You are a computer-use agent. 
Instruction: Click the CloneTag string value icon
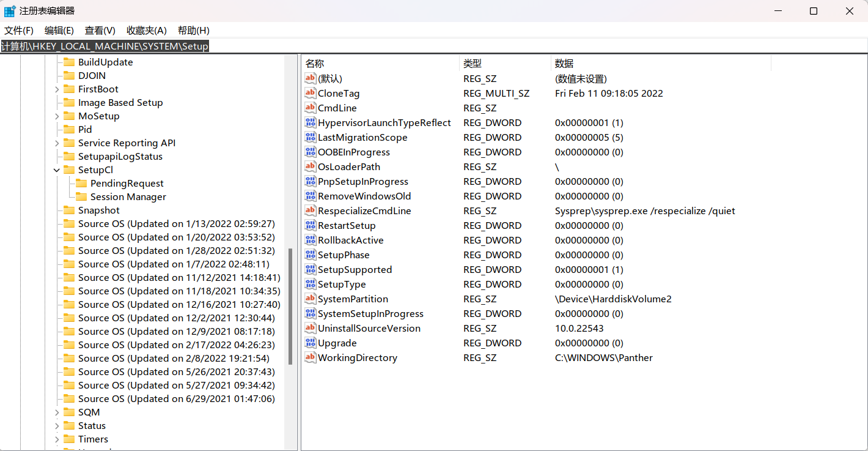click(x=311, y=94)
